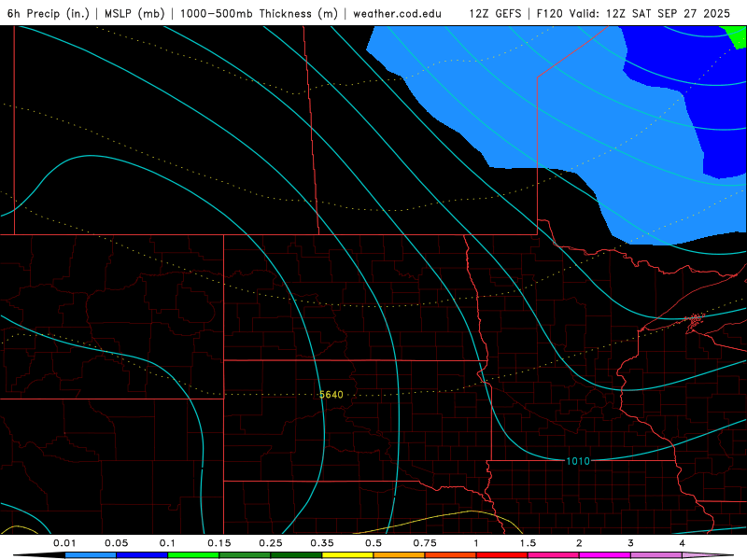Click the 5640 thickness contour label

pos(331,395)
